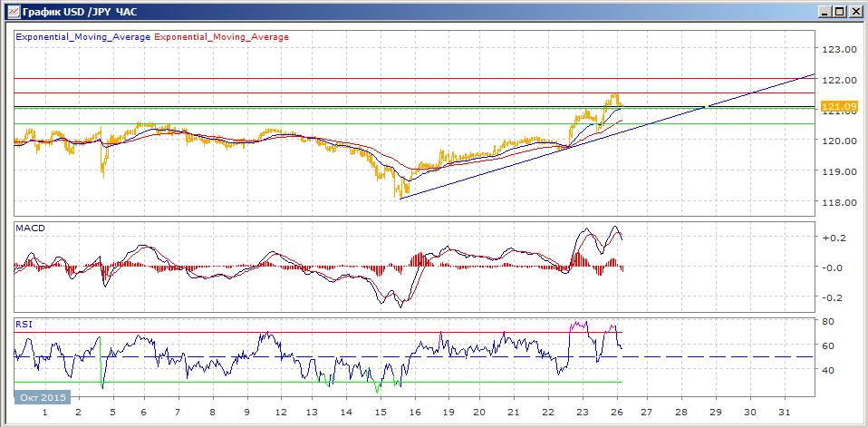
Task: Click the RSI panel label
Action: [24, 325]
